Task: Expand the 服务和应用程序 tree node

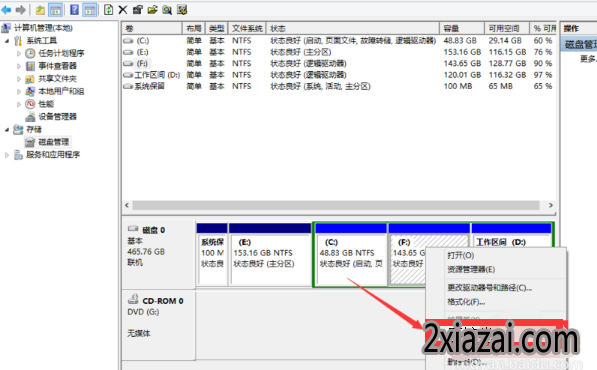Action: [x=6, y=155]
